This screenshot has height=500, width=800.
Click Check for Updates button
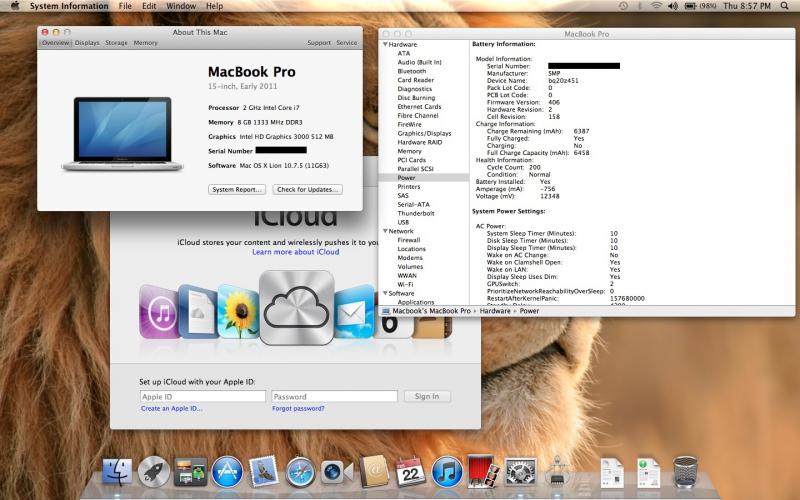(307, 189)
